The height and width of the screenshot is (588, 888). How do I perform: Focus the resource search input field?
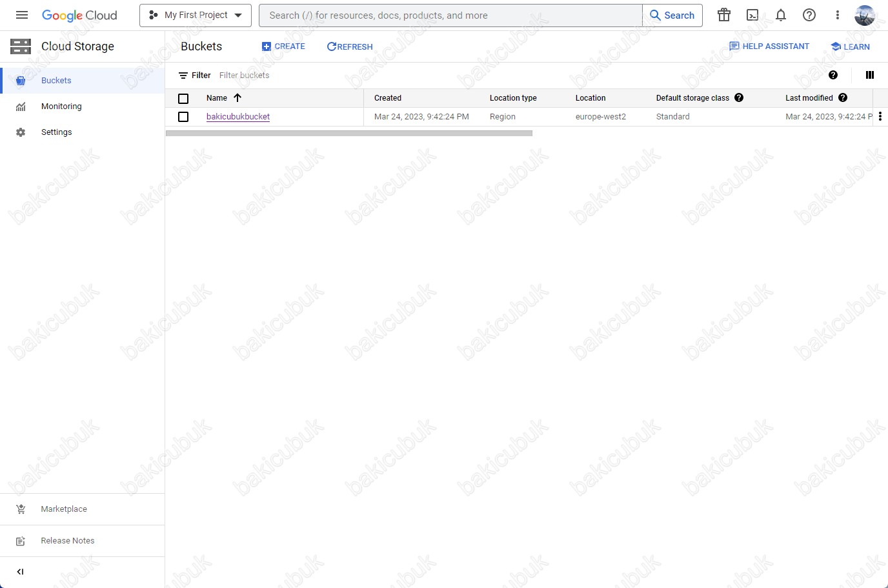[x=450, y=15]
